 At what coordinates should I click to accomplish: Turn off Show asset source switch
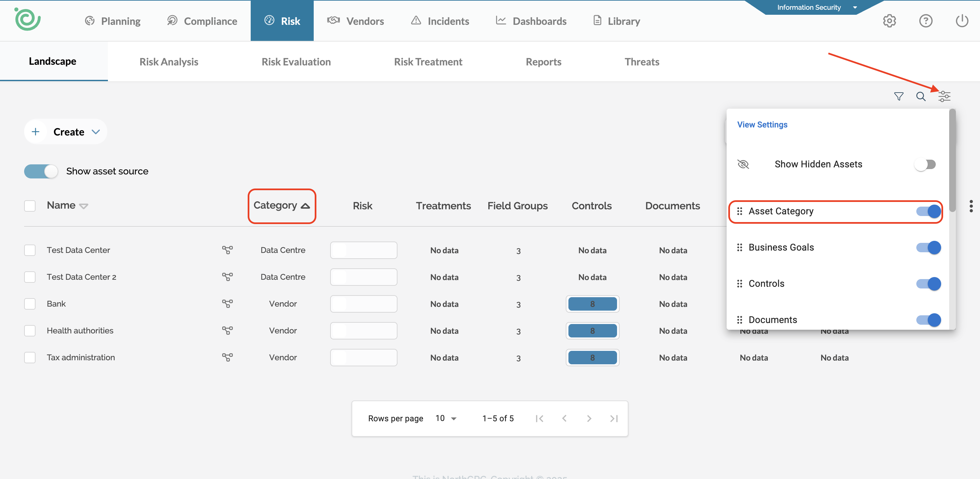tap(41, 171)
